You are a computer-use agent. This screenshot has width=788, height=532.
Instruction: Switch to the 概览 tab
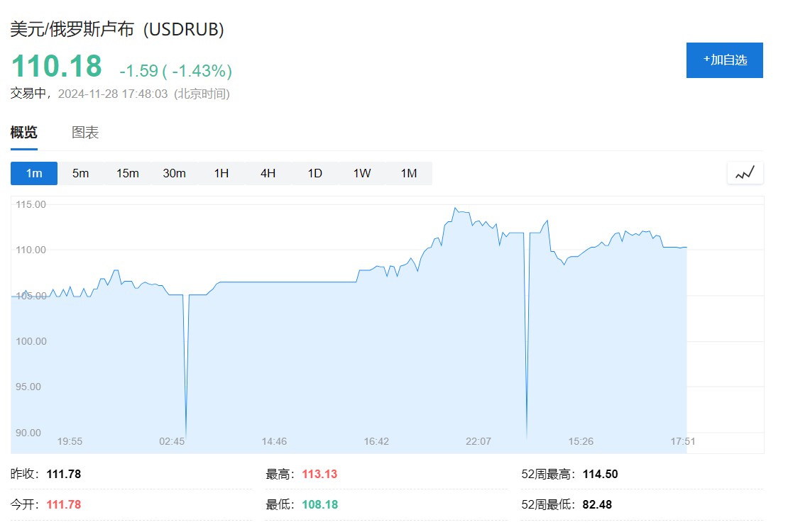pos(24,133)
